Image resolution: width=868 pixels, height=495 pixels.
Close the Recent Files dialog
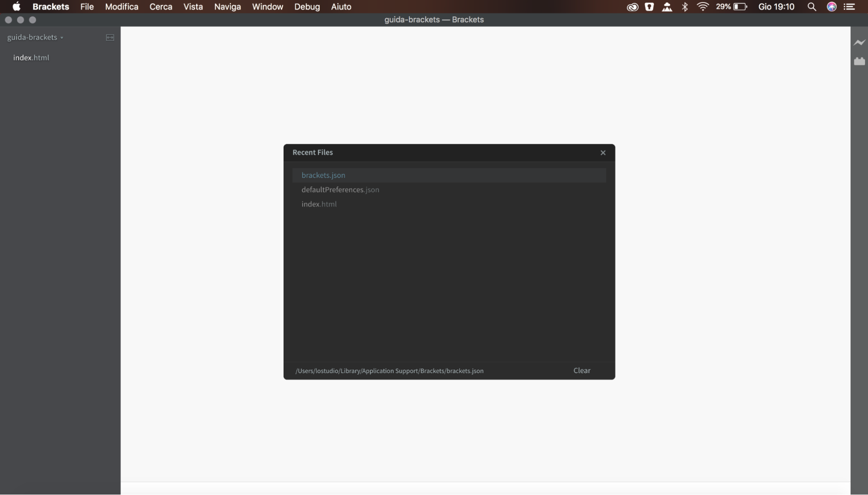click(603, 153)
